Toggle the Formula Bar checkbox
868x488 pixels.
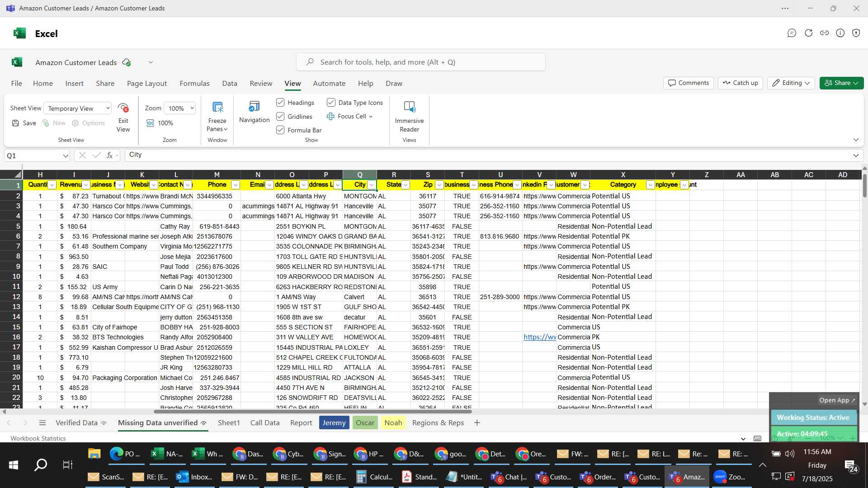tap(280, 130)
